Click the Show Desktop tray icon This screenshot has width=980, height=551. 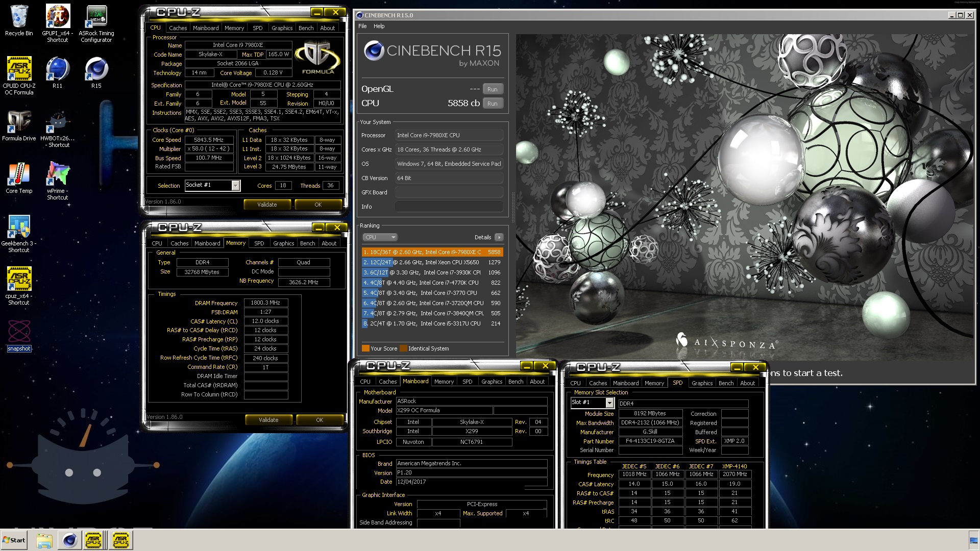[974, 540]
